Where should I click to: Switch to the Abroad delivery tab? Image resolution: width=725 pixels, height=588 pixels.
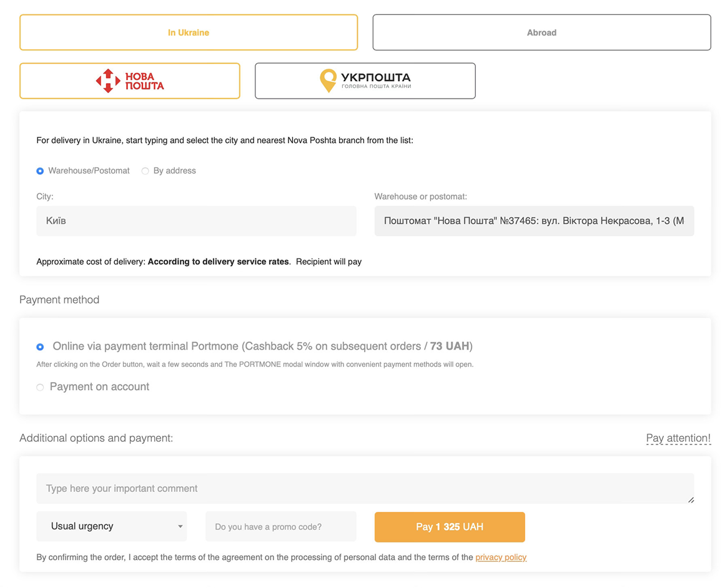[x=541, y=32]
